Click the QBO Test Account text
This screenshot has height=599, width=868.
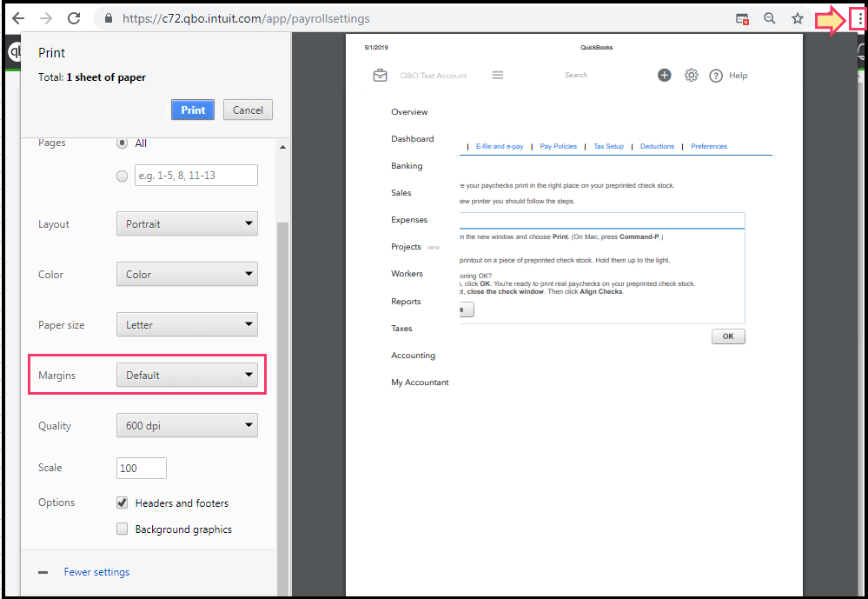point(433,76)
